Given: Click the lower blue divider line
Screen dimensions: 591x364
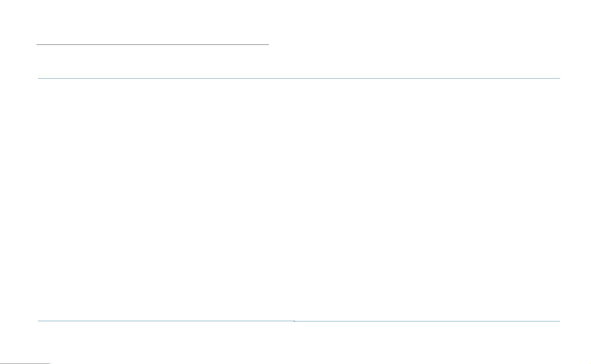Looking at the screenshot, I should (299, 321).
